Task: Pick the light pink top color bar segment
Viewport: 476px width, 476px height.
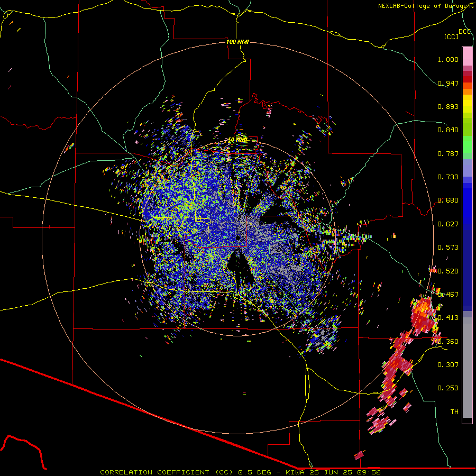Action: tap(467, 57)
